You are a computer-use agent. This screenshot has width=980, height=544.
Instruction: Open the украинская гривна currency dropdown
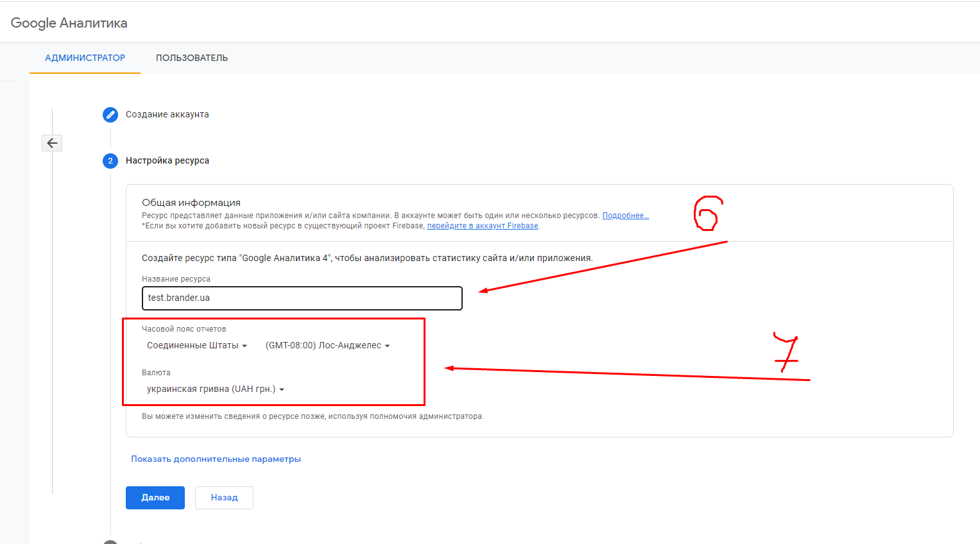click(215, 389)
